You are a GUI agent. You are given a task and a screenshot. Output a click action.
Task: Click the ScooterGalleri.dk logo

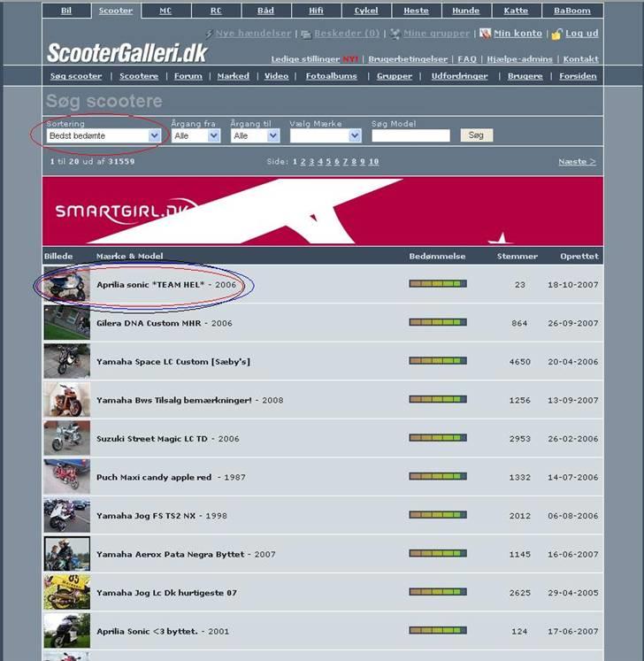[x=126, y=52]
